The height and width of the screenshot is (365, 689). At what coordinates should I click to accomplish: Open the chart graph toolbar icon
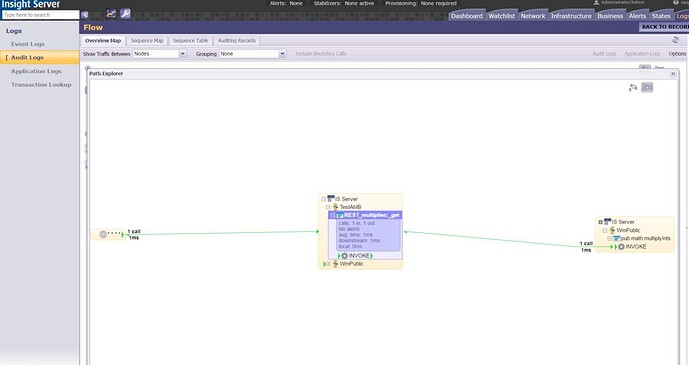click(111, 14)
